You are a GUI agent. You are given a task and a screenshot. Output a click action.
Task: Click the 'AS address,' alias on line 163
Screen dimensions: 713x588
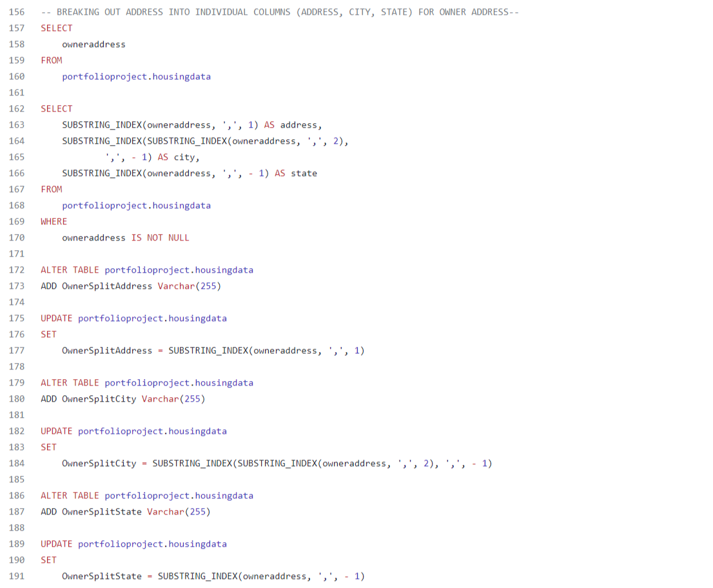[x=293, y=125]
